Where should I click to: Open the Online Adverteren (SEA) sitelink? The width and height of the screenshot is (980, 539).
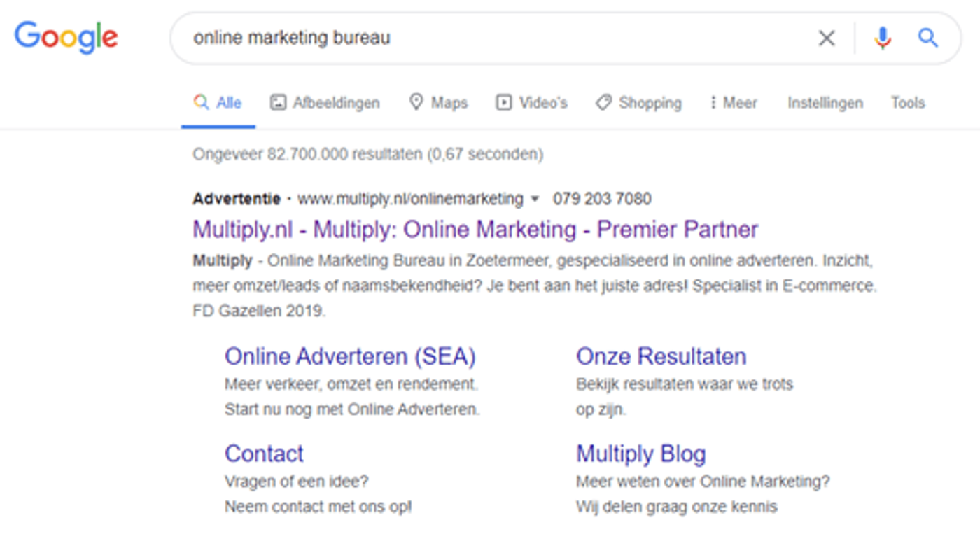click(350, 356)
